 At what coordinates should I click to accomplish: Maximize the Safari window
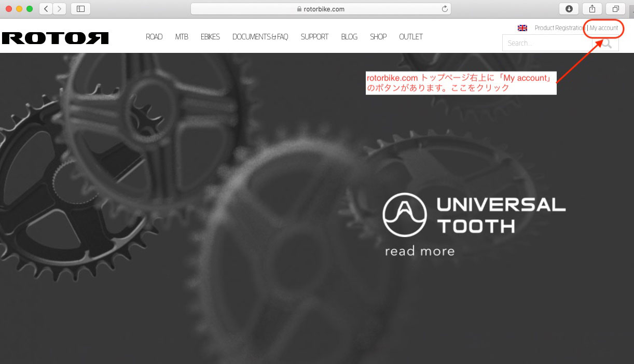[30, 9]
